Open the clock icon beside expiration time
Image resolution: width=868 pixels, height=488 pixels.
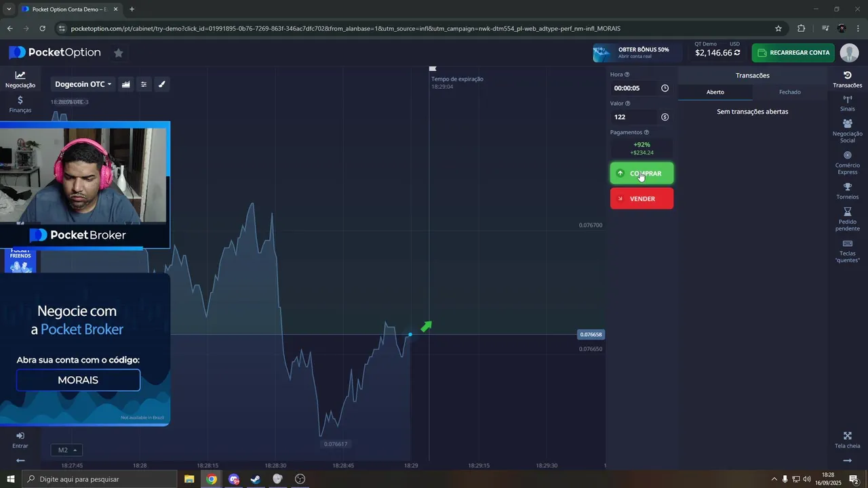click(665, 88)
